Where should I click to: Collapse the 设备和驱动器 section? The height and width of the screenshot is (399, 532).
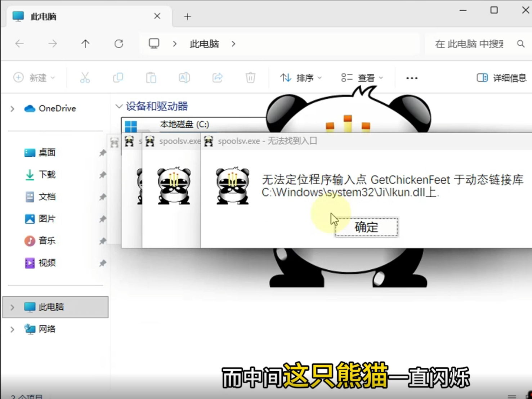point(119,106)
